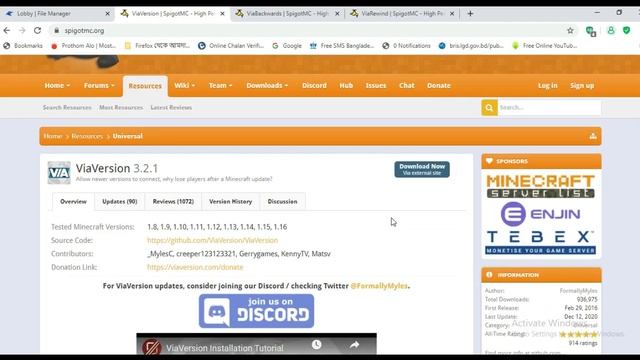This screenshot has width=640, height=360.
Task: Bookmark page with star icon
Action: tap(570, 31)
